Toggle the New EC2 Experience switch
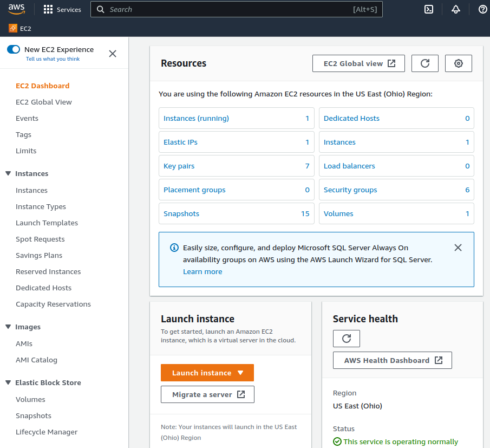 pos(14,49)
